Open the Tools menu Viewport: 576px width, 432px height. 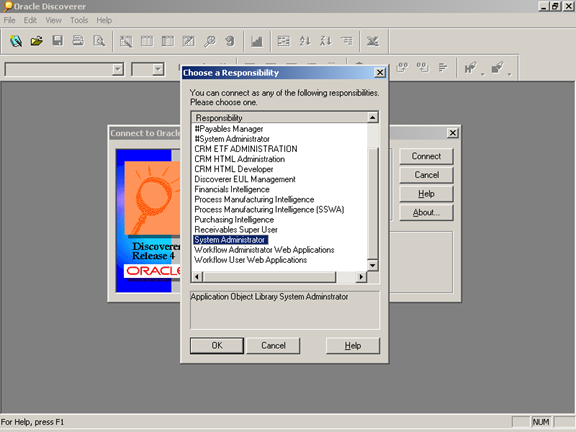point(79,20)
